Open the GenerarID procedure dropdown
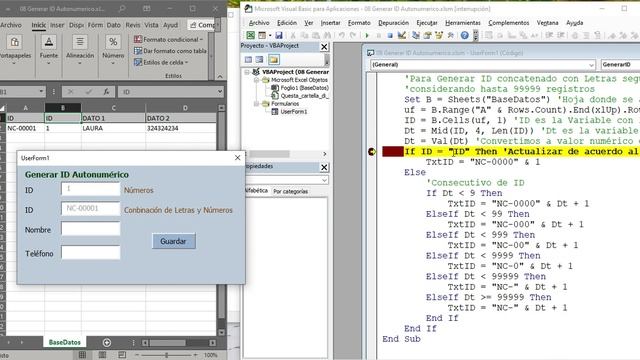Screen dimensions: 640x360 (620, 64)
